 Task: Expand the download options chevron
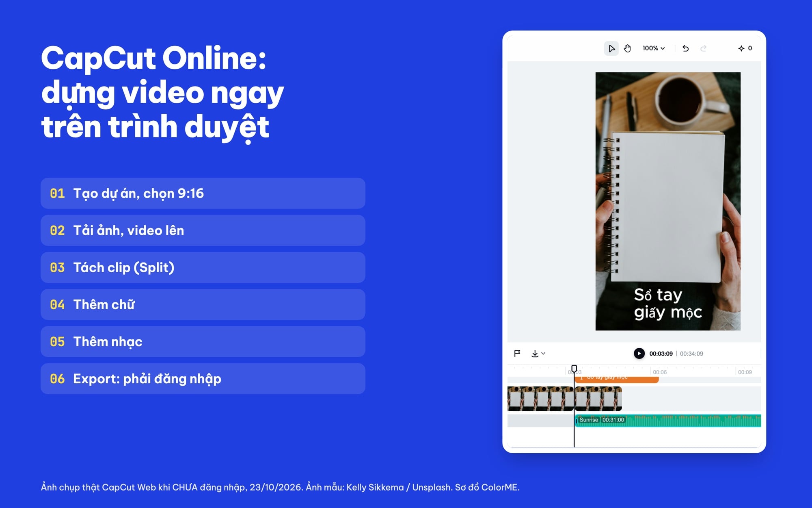point(543,354)
